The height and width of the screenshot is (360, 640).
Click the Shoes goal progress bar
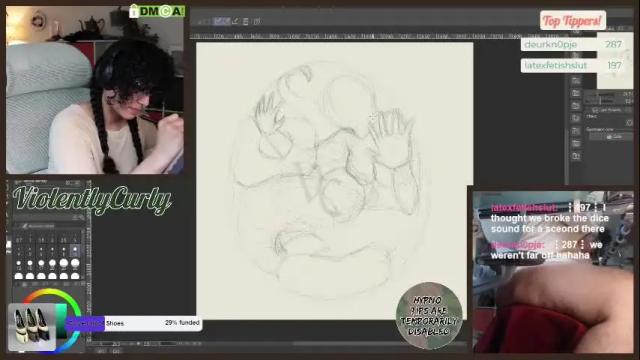(133, 323)
